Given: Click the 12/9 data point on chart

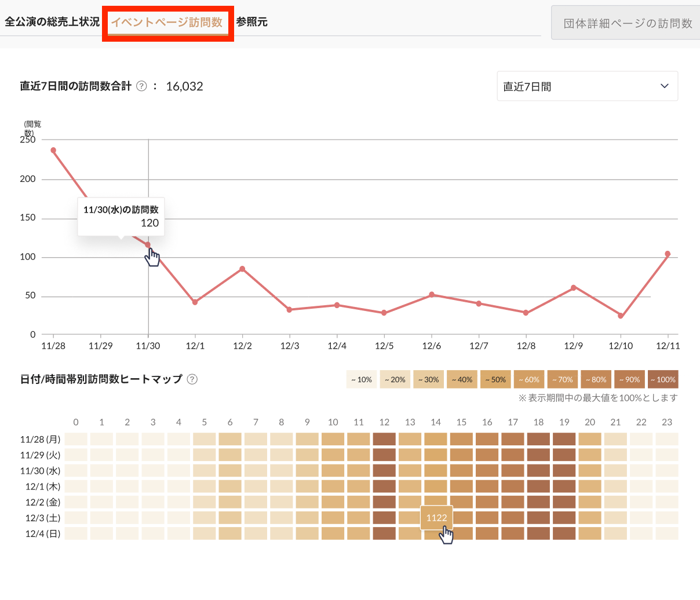Looking at the screenshot, I should (573, 287).
